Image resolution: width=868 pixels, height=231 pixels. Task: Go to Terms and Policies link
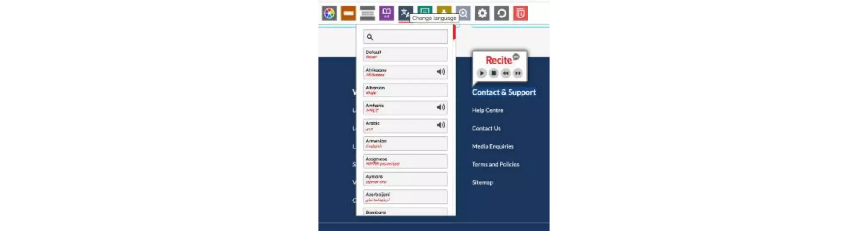495,164
